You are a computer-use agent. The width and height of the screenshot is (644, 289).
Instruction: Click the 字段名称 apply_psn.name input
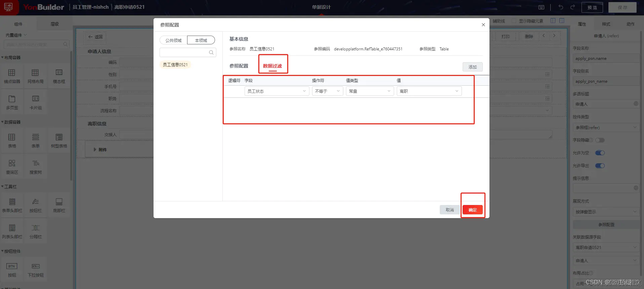click(606, 58)
